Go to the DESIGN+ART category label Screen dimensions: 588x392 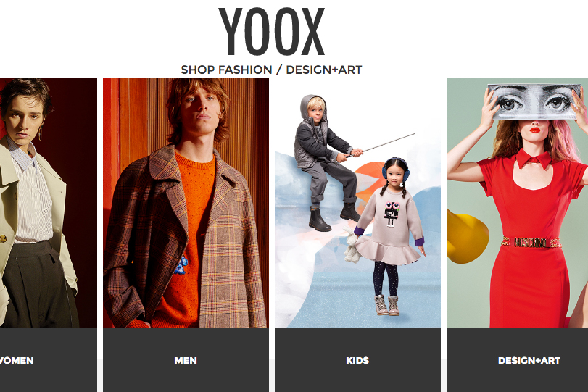(x=529, y=361)
